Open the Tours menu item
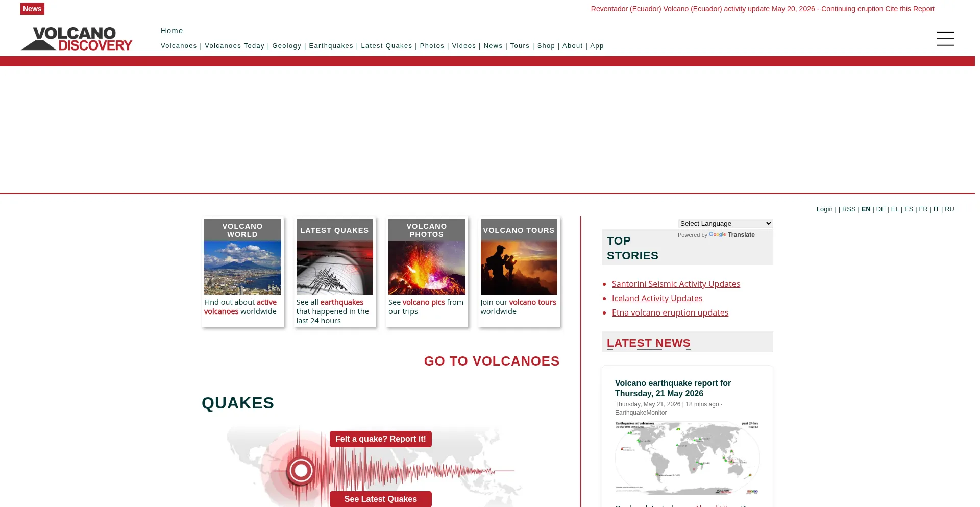The height and width of the screenshot is (507, 980). click(x=520, y=46)
